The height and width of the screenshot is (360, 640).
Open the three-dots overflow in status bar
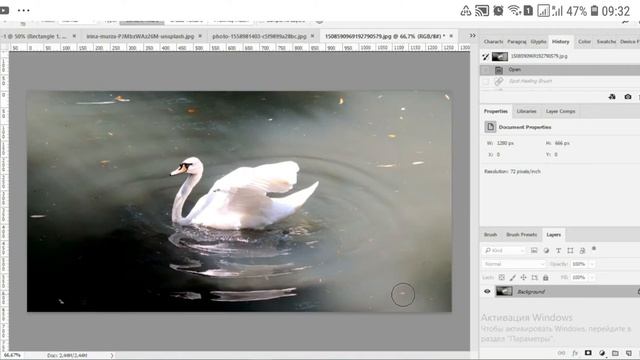(24, 10)
